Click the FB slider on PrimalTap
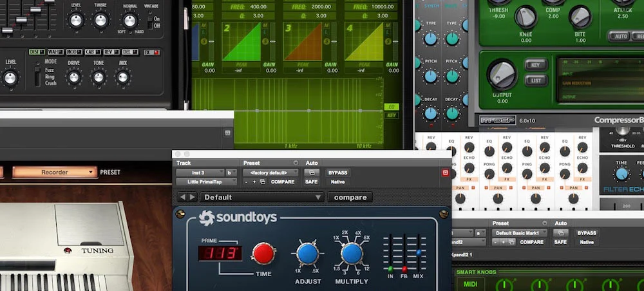The image size is (644, 291). tap(404, 269)
